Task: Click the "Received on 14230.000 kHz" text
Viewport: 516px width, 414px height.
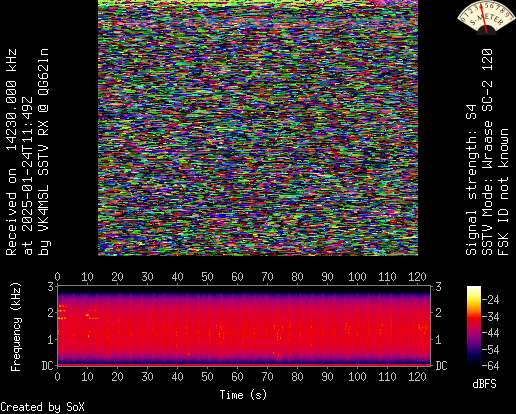Action: 11,152
